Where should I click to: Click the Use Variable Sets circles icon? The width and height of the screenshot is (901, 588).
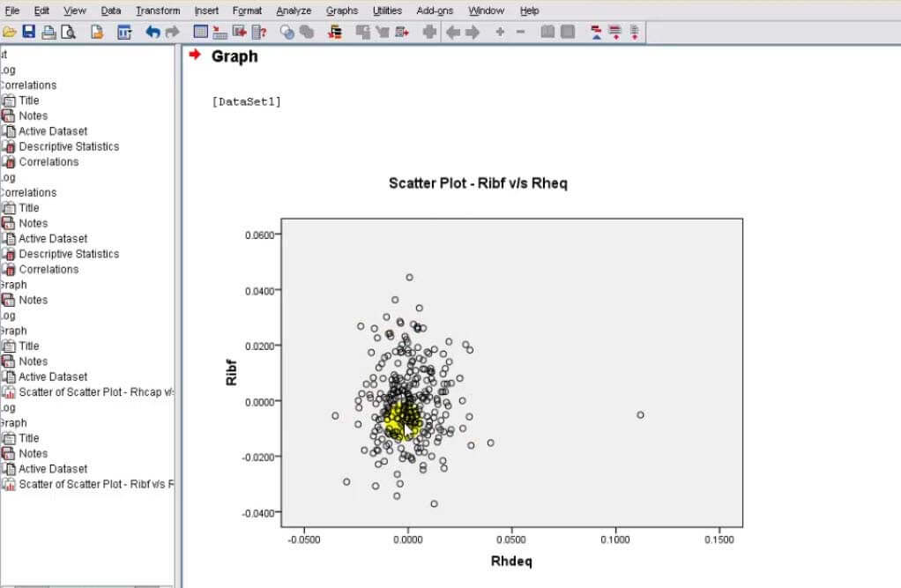point(287,33)
